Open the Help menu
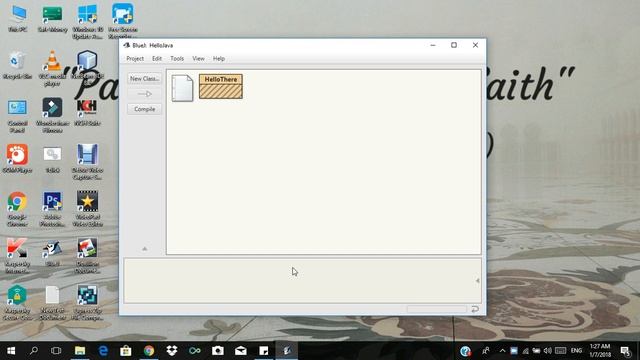Image resolution: width=640 pixels, height=360 pixels. [219, 59]
